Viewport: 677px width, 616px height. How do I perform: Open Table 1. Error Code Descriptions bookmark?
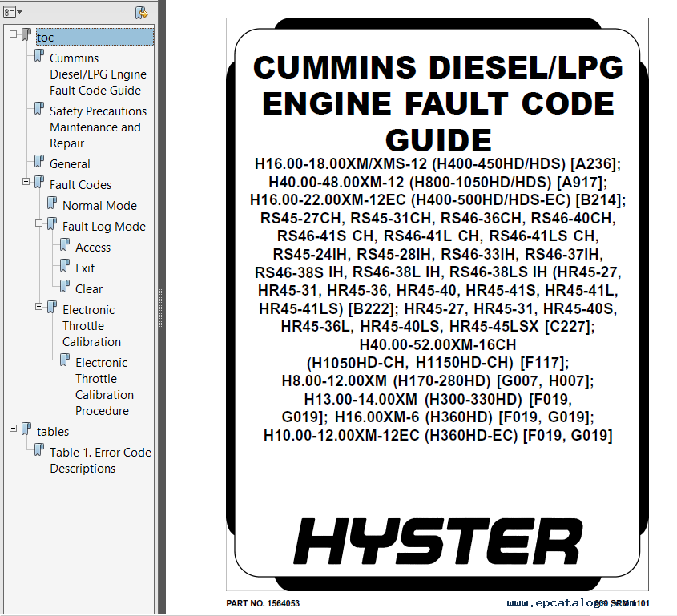coord(100,460)
